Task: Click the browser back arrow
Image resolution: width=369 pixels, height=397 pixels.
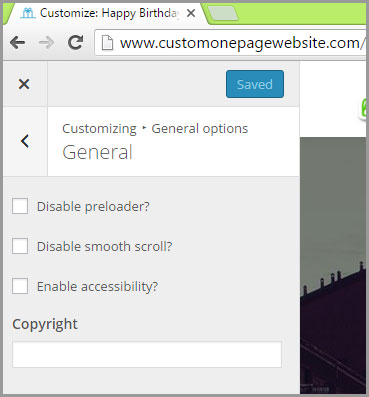Action: click(x=17, y=42)
